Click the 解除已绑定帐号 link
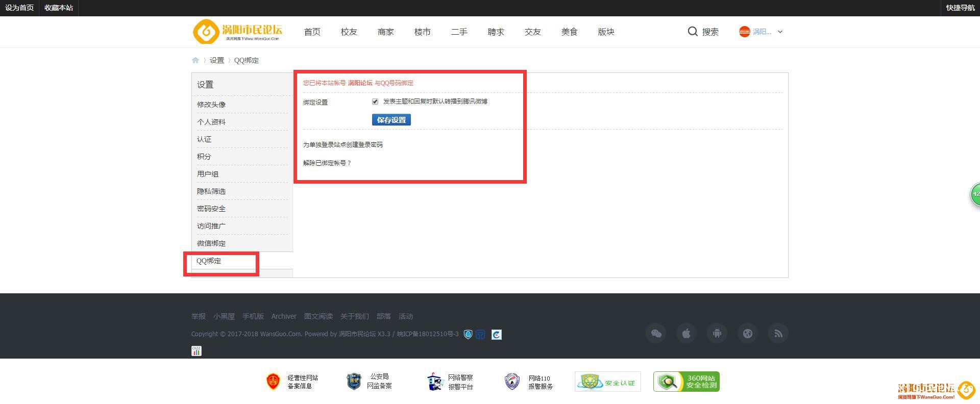This screenshot has width=980, height=404. [327, 163]
